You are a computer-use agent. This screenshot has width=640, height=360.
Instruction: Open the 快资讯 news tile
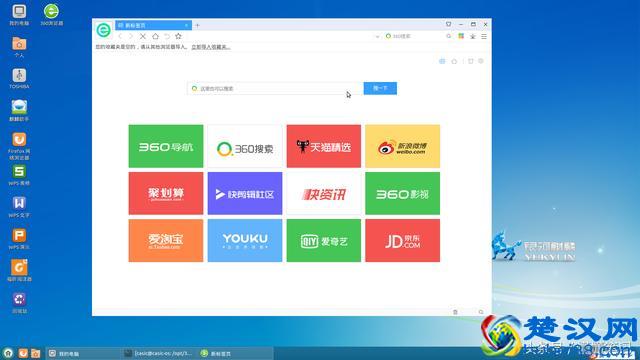[324, 193]
